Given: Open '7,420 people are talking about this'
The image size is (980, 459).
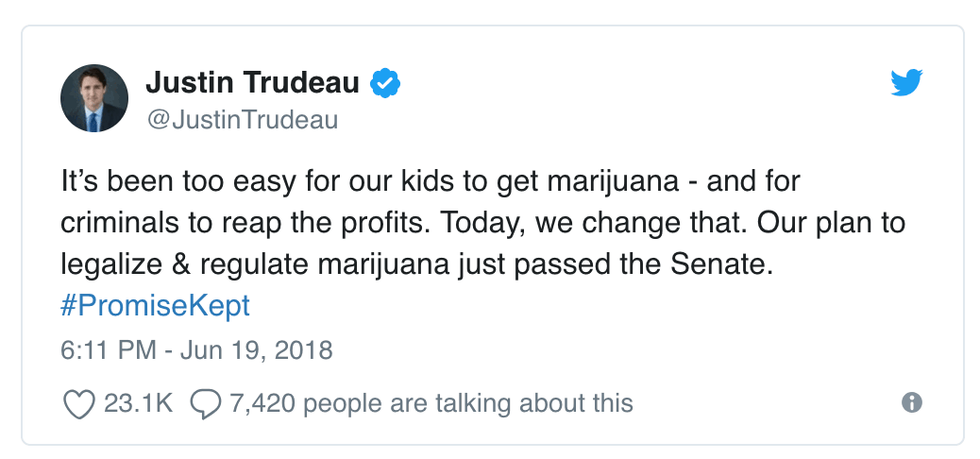Looking at the screenshot, I should coord(431,403).
